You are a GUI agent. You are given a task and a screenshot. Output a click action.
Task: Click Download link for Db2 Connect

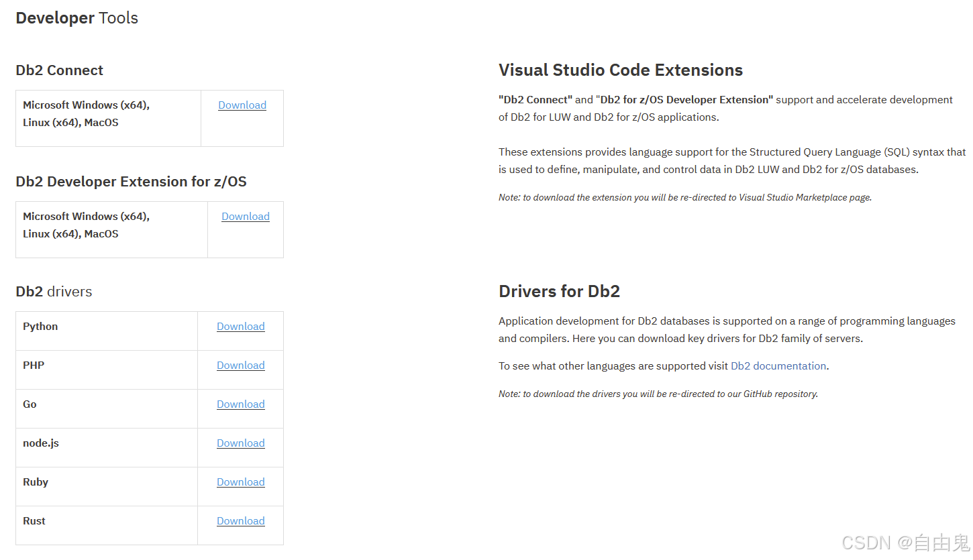tap(242, 105)
